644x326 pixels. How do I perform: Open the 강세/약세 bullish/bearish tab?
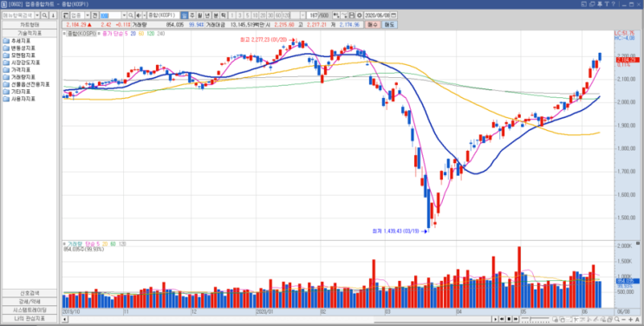[x=29, y=302]
